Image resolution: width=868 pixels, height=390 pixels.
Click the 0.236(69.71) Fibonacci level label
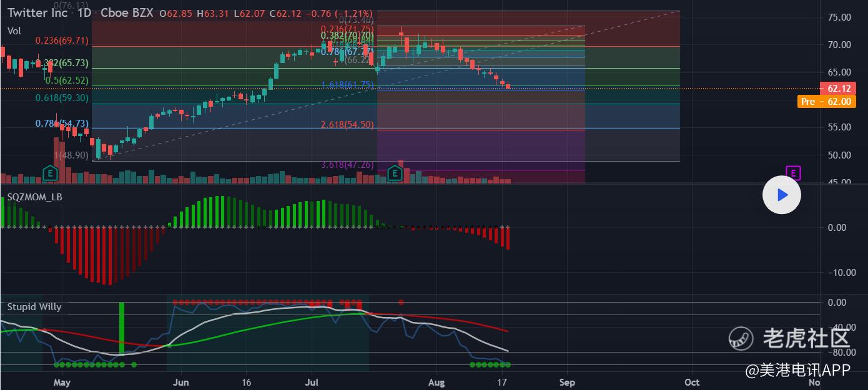(x=62, y=41)
